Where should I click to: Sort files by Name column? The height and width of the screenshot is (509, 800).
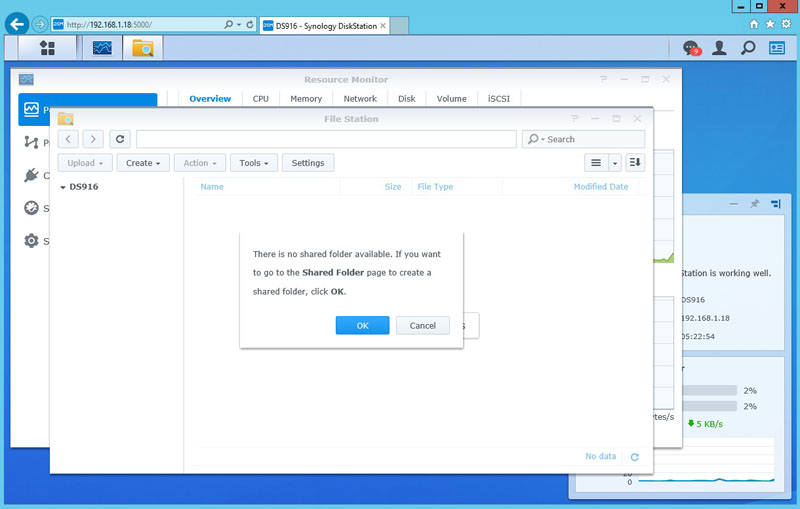(x=212, y=187)
